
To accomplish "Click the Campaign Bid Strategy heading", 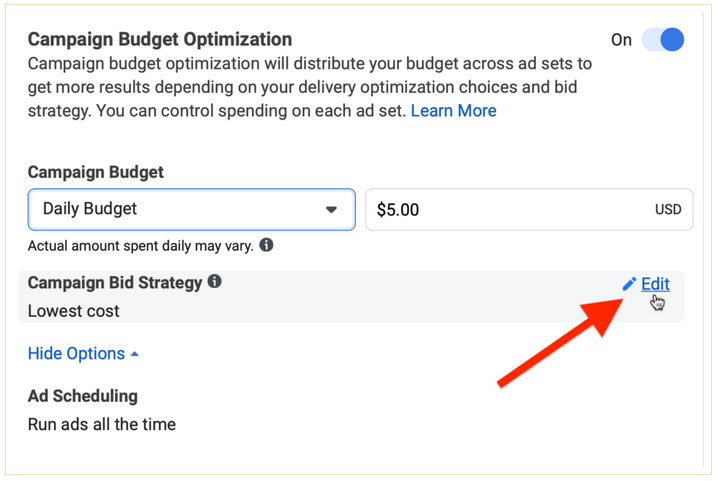I will point(115,283).
